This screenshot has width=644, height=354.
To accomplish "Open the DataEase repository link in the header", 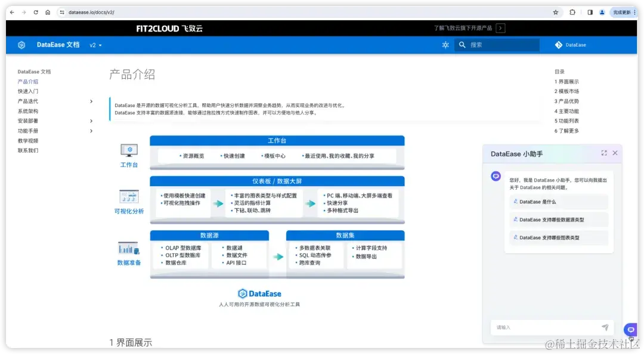I will pyautogui.click(x=571, y=45).
